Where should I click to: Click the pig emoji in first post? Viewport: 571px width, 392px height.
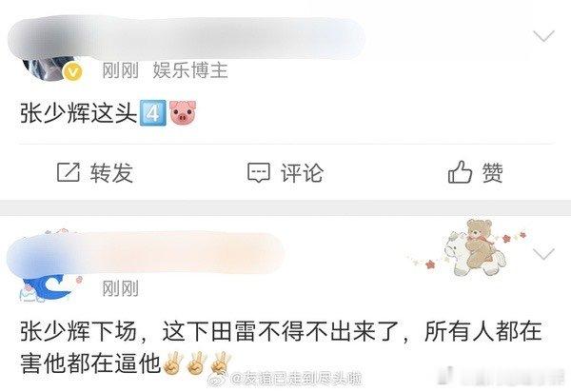tap(183, 113)
